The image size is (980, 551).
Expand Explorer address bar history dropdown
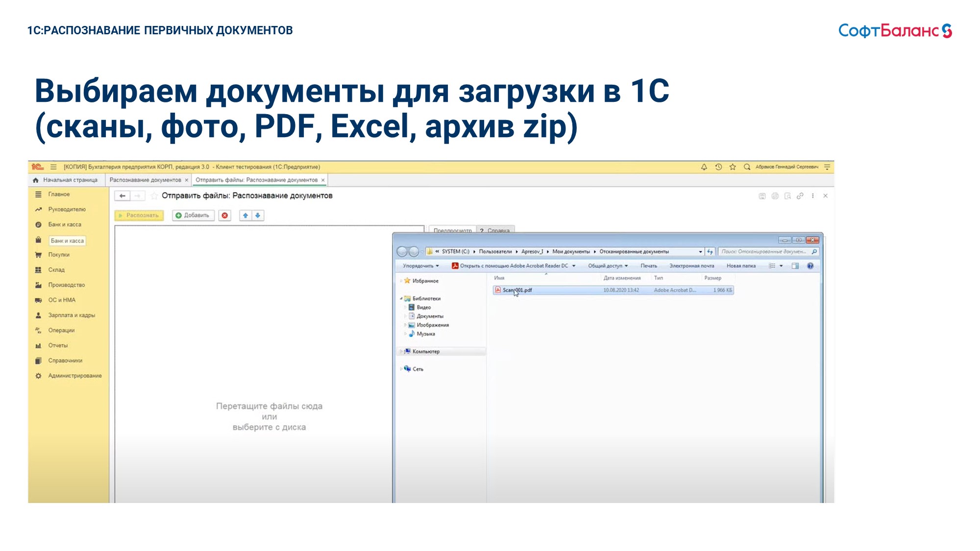click(x=700, y=252)
